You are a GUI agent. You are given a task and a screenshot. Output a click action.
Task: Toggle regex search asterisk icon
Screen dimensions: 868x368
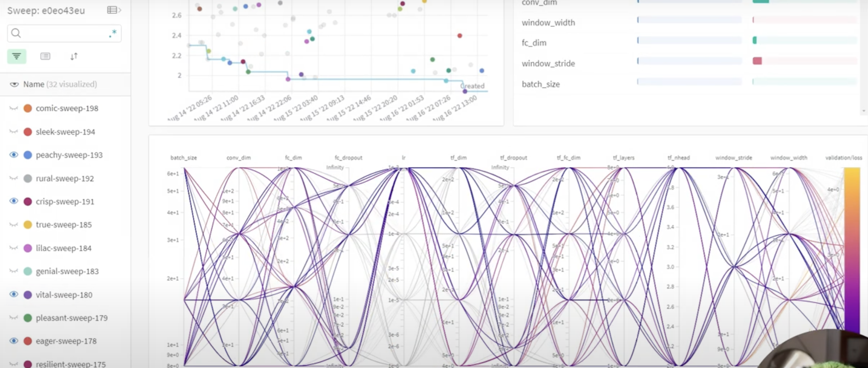pos(113,33)
